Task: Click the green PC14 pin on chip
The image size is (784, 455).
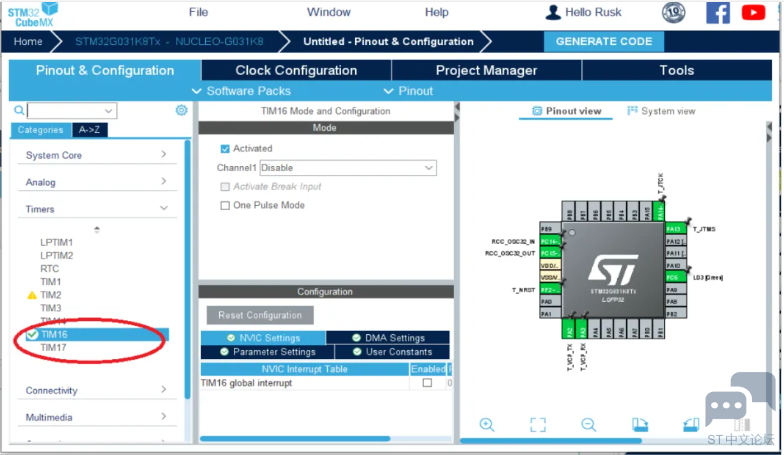Action: pos(550,242)
